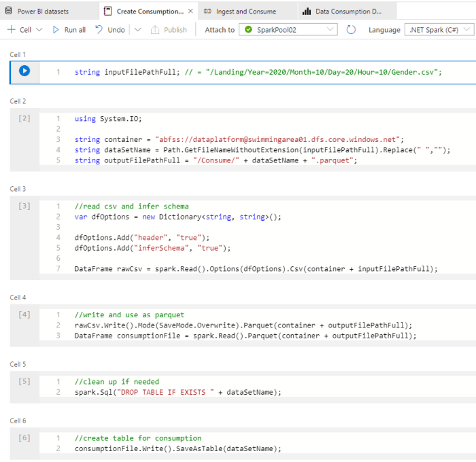Open the Attach to SparkPool02 dropdown
The image size is (476, 462).
click(x=288, y=29)
